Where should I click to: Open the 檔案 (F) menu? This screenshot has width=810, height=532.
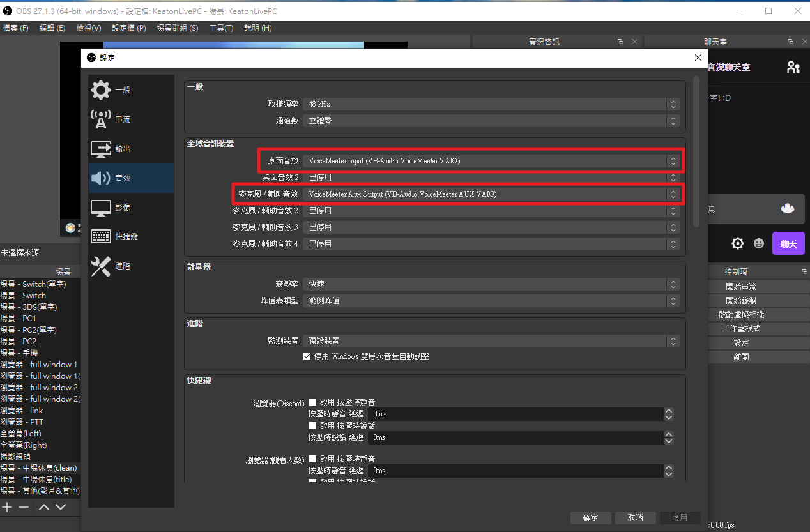pyautogui.click(x=16, y=28)
